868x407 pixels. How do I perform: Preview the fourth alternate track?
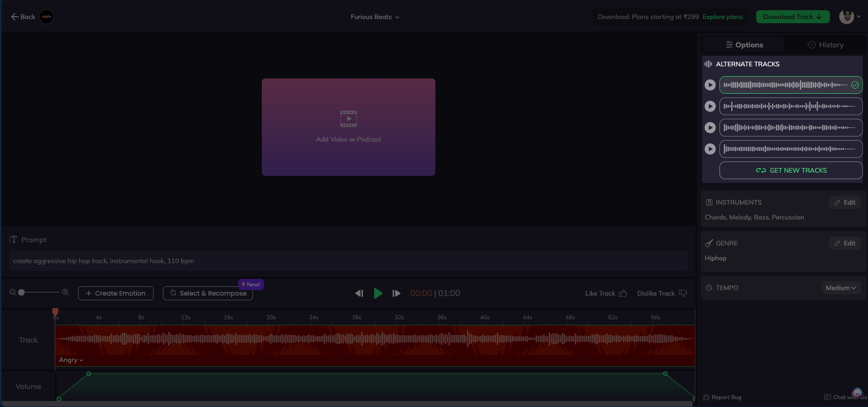pos(710,149)
